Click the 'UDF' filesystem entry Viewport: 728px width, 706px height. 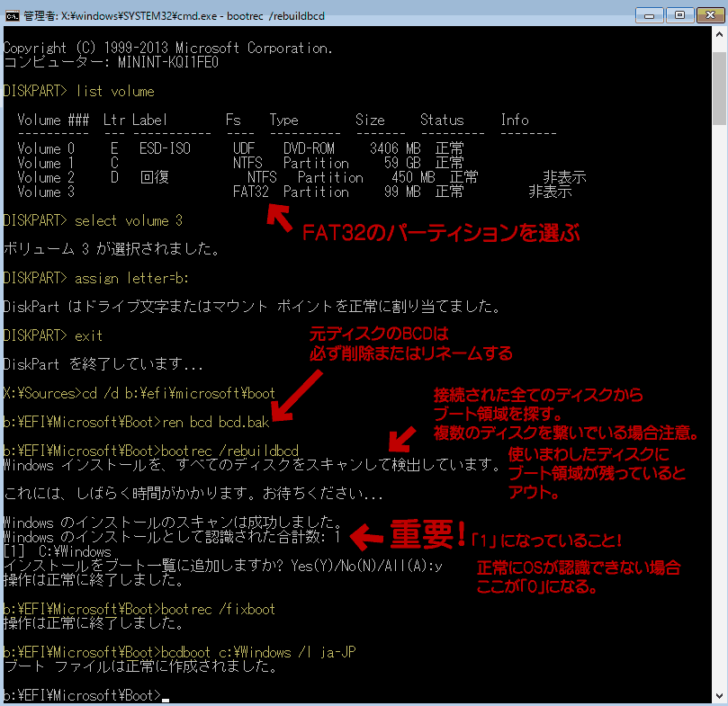point(244,148)
